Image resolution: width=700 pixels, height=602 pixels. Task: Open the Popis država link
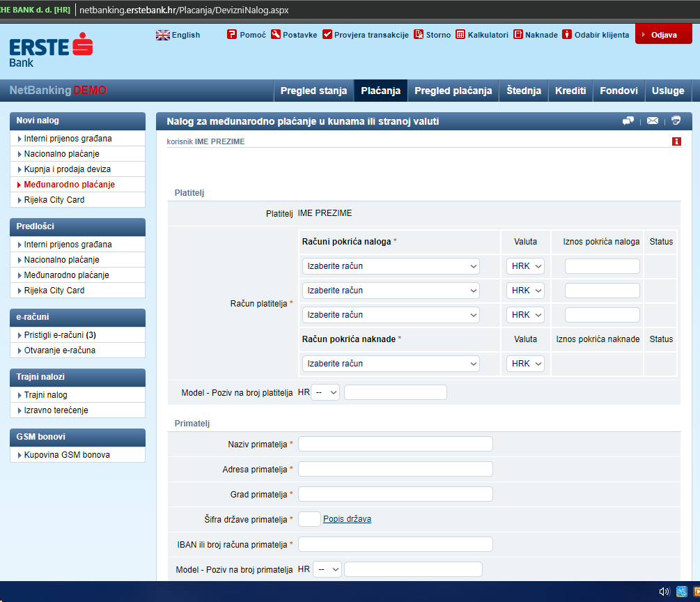pos(347,519)
